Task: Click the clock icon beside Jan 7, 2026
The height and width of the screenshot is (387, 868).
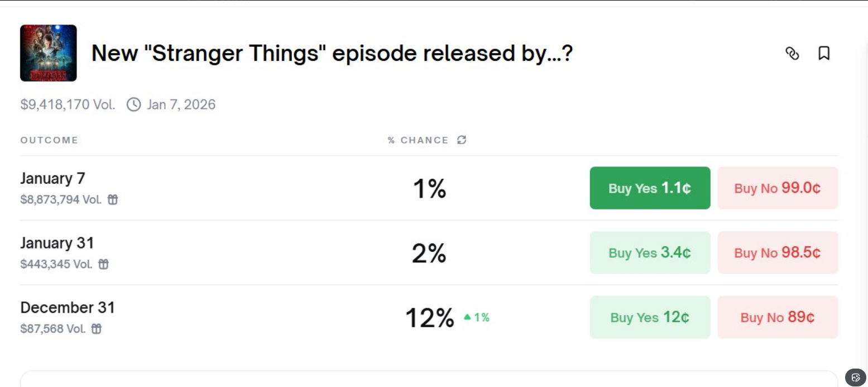Action: 133,104
